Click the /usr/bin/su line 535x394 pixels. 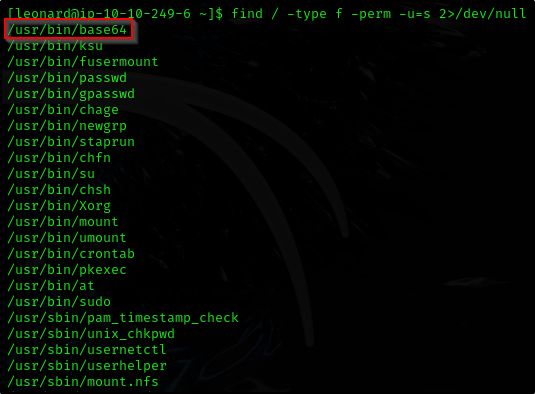coord(51,174)
